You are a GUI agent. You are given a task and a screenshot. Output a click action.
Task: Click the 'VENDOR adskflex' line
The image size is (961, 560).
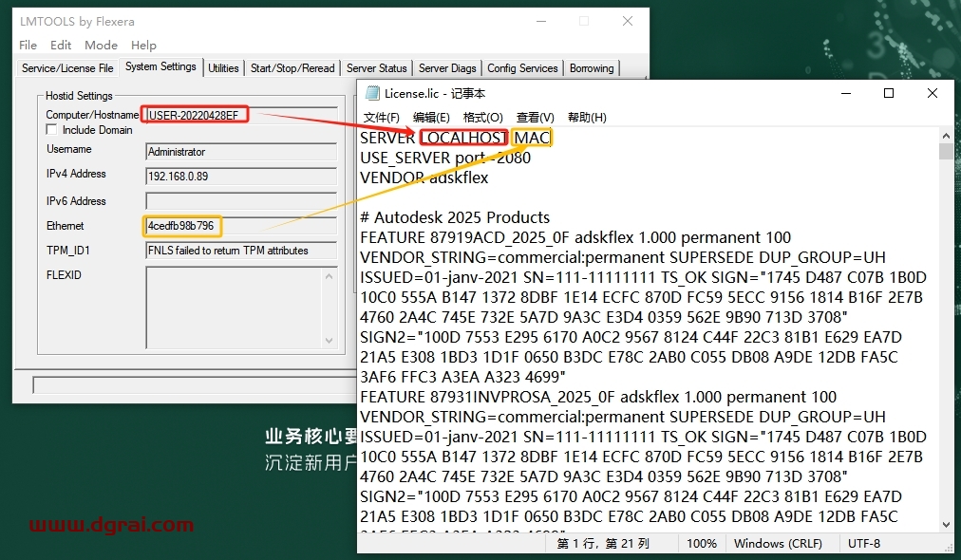(x=424, y=177)
